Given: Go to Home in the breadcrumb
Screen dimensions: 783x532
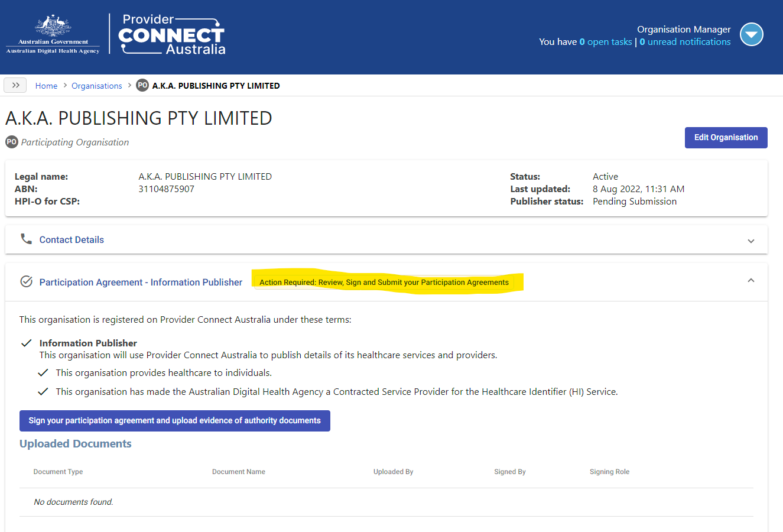Looking at the screenshot, I should tap(46, 86).
